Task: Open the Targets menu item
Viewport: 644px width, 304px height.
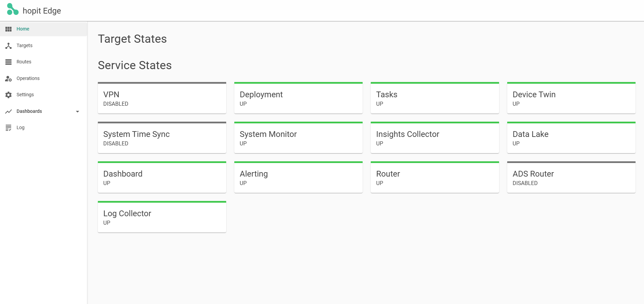Action: point(24,45)
